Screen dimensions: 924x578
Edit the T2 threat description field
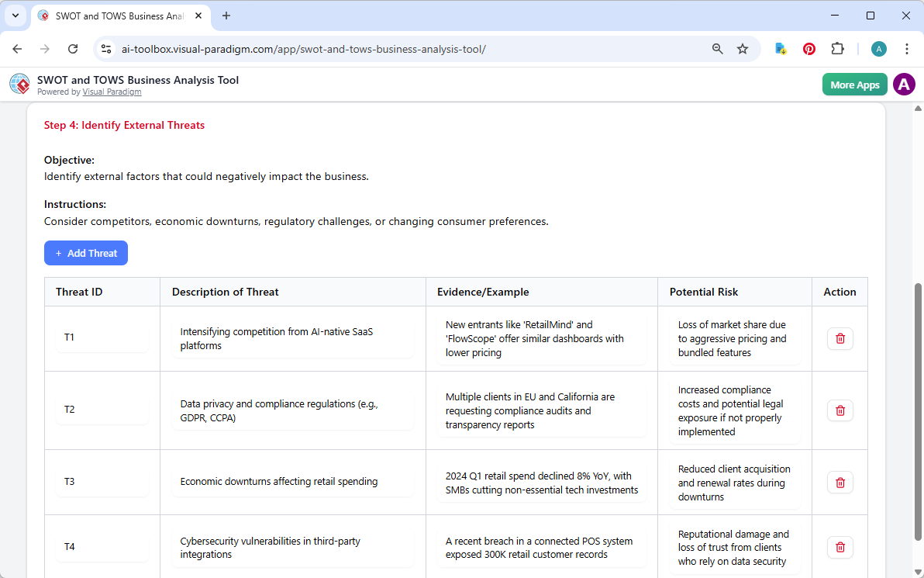pyautogui.click(x=292, y=410)
